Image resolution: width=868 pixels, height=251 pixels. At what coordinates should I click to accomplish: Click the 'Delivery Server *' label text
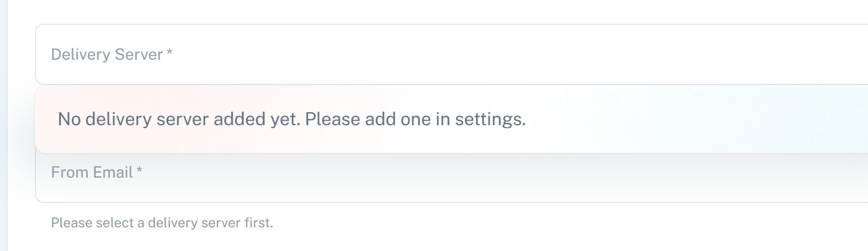[112, 55]
